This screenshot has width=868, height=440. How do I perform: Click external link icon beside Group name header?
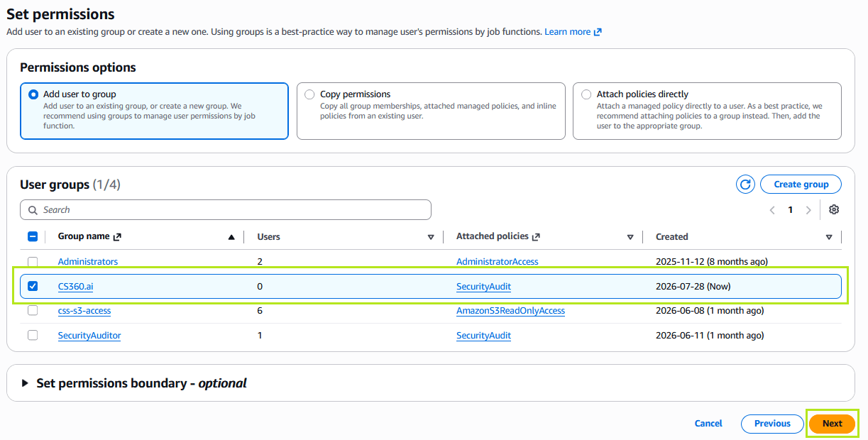coord(117,237)
